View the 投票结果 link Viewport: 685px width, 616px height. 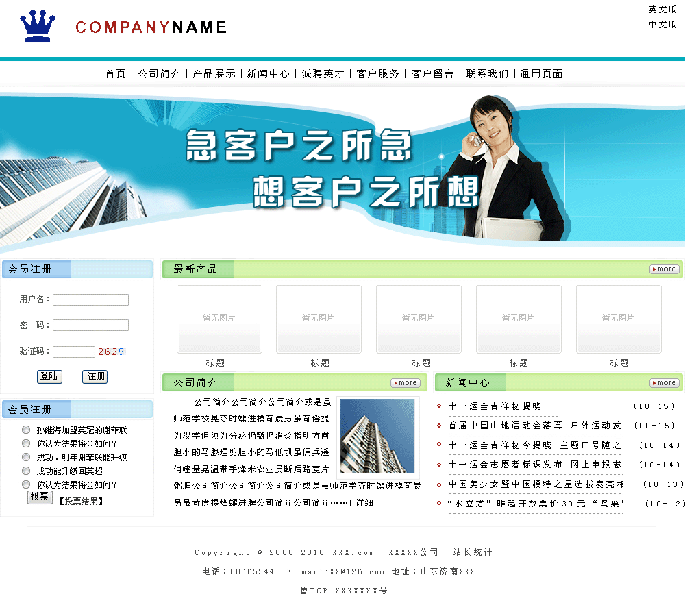(x=81, y=502)
